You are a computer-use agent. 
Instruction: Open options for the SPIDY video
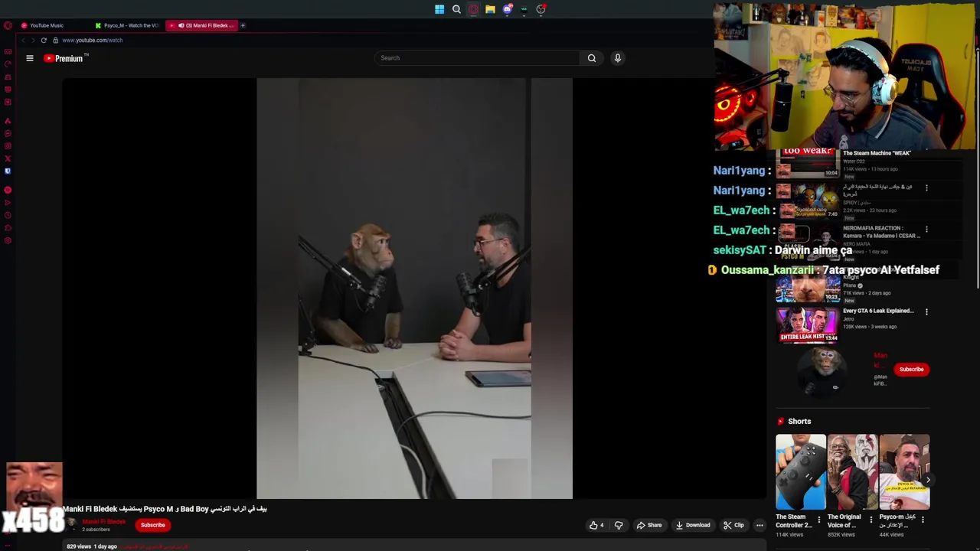click(x=926, y=187)
